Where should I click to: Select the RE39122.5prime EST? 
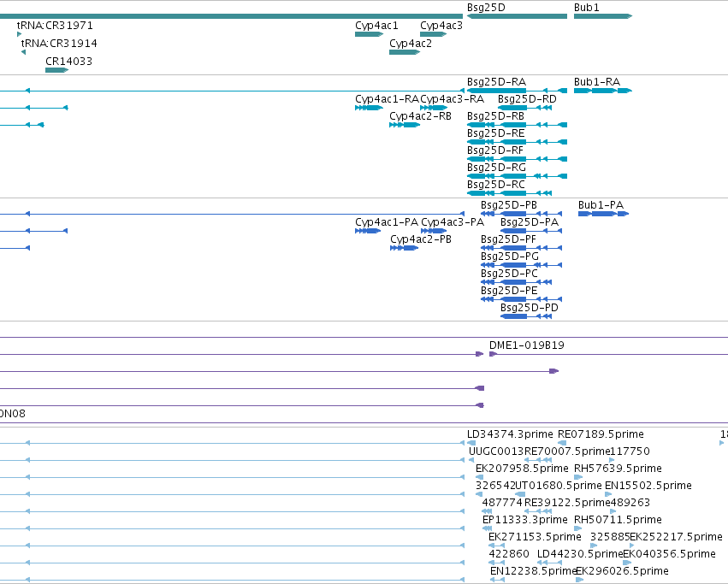point(537,511)
